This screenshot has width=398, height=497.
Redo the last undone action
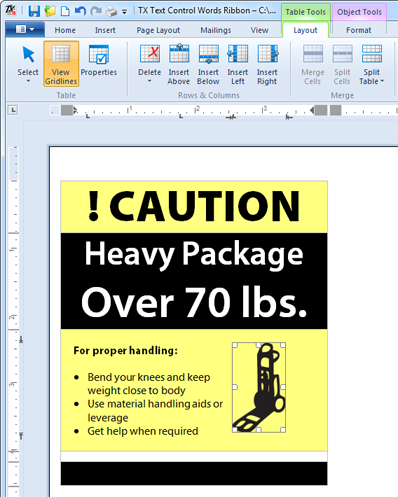pos(96,11)
